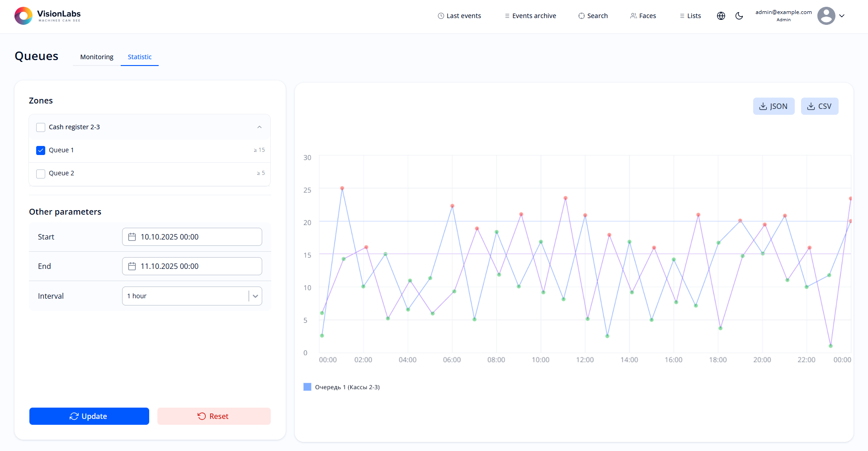Switch to the Monitoring tab

[x=97, y=57]
